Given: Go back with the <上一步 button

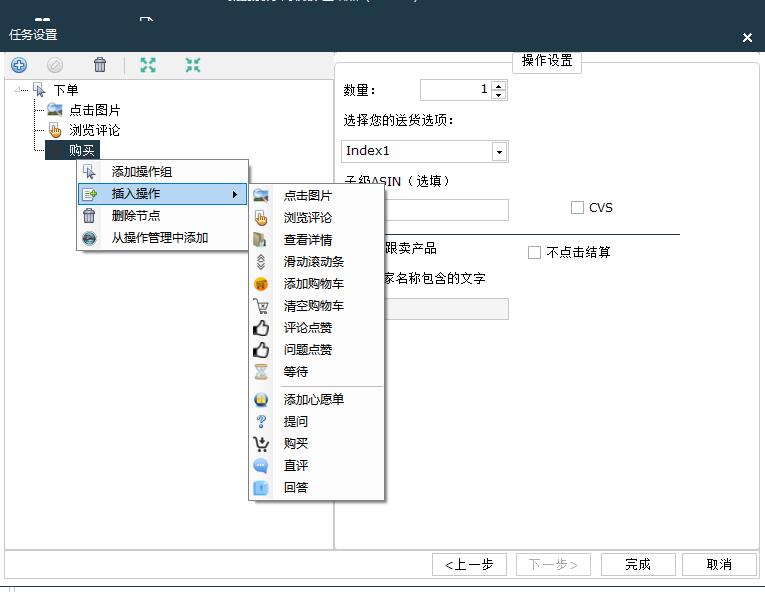Looking at the screenshot, I should click(469, 565).
